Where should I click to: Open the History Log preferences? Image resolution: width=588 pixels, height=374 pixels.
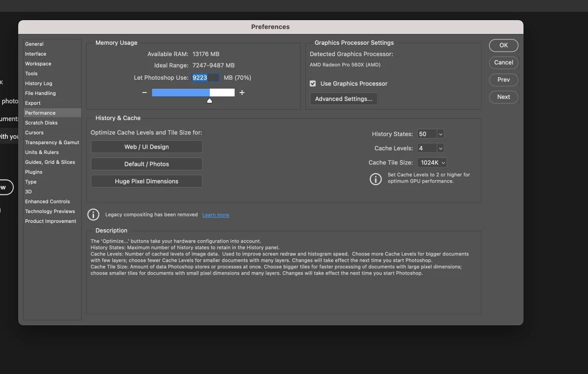(52, 83)
